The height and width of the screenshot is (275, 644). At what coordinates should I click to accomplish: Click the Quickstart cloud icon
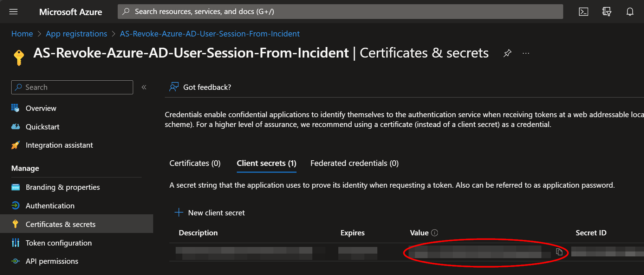pyautogui.click(x=15, y=127)
